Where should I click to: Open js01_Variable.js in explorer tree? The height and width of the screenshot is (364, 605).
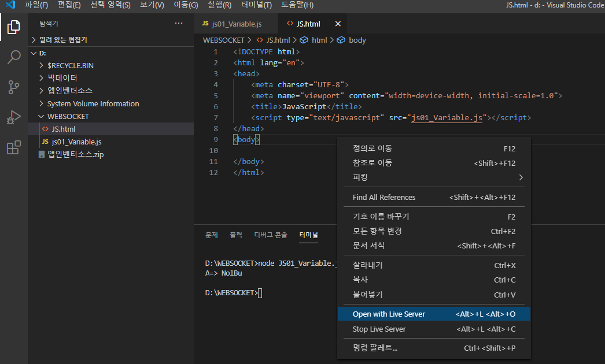[110, 142]
